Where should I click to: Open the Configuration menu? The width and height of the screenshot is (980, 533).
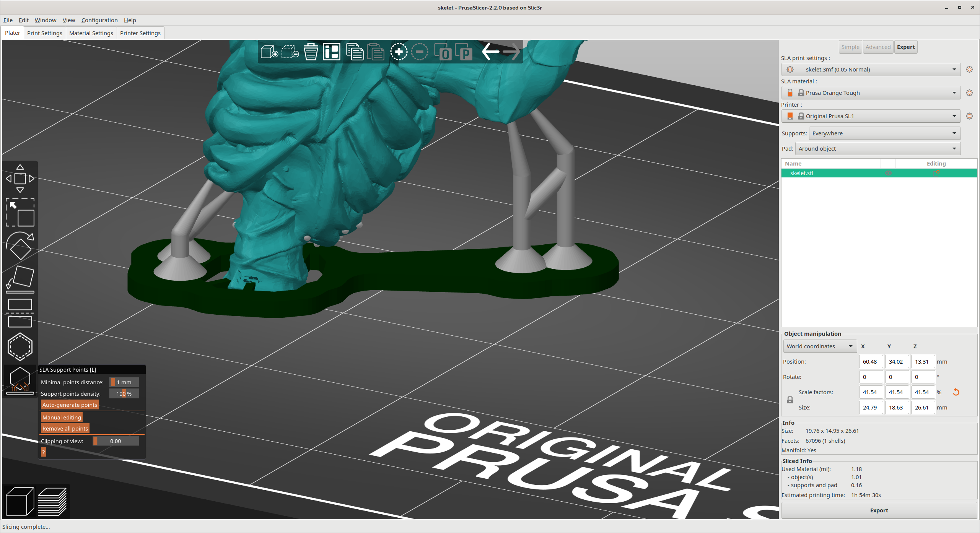coord(99,20)
